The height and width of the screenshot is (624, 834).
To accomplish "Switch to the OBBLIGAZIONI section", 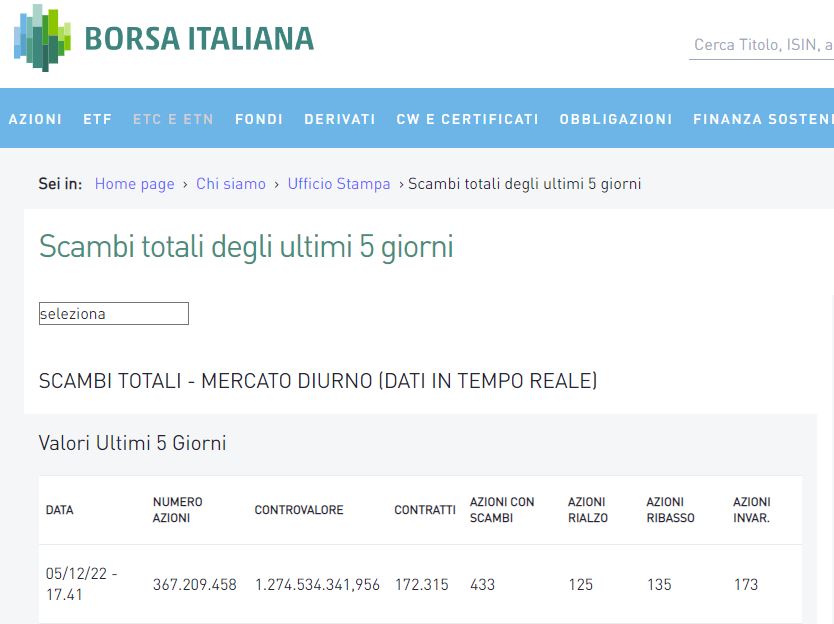I will pos(616,119).
